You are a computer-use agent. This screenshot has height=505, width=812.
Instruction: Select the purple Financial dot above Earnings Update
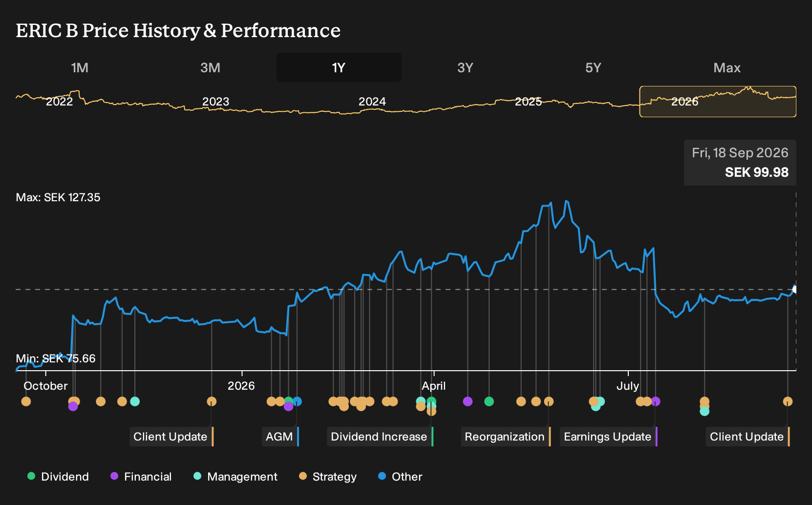656,401
